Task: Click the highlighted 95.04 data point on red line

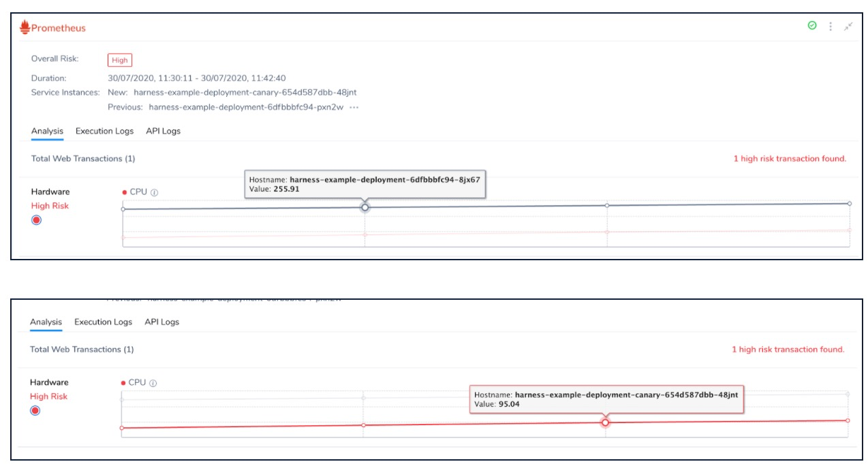Action: tap(605, 422)
